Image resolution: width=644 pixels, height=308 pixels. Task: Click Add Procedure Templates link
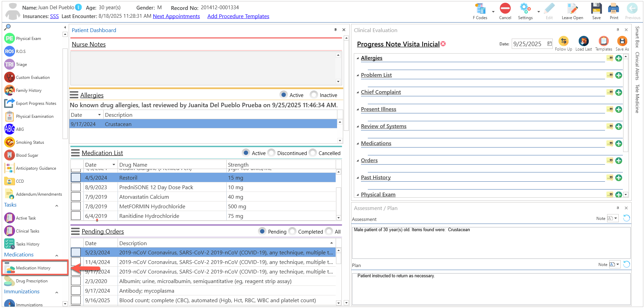pos(238,16)
